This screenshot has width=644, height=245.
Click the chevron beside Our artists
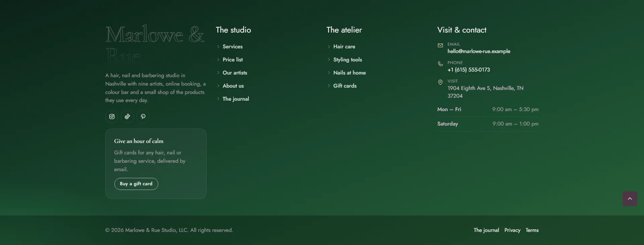click(218, 73)
